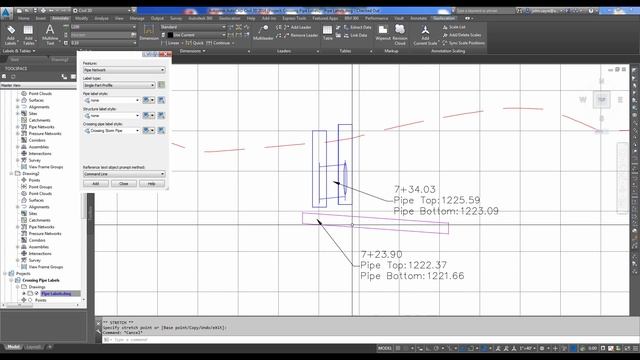
Task: Open the Pipe label style dropdown
Action: point(112,100)
